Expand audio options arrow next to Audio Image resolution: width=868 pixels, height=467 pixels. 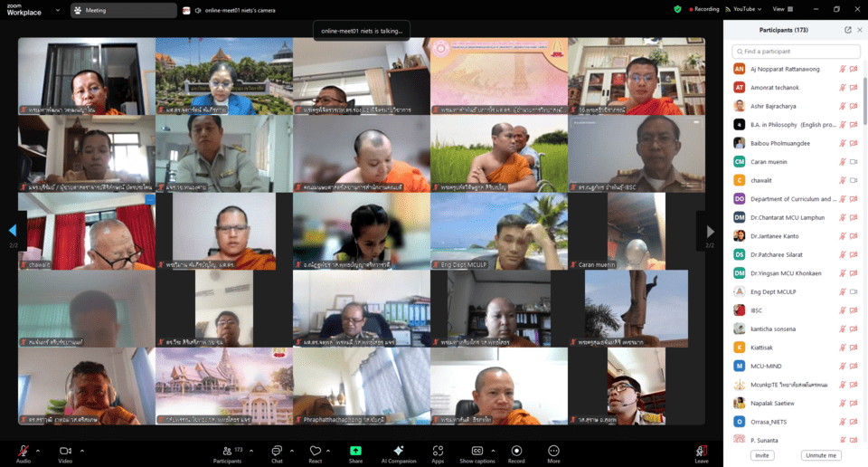tap(39, 450)
